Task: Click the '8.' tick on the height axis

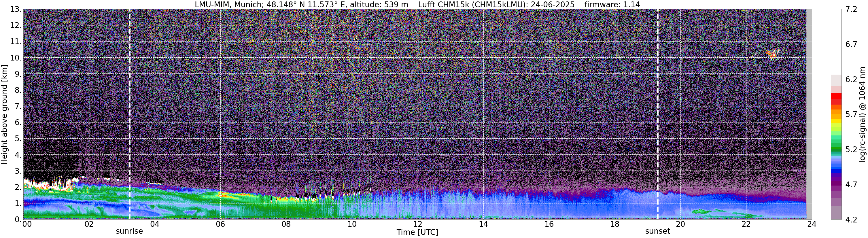Action: pyautogui.click(x=18, y=90)
